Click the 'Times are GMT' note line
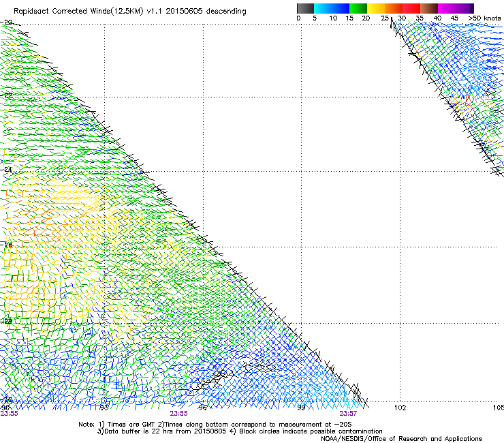The image size is (504, 443). tap(215, 425)
